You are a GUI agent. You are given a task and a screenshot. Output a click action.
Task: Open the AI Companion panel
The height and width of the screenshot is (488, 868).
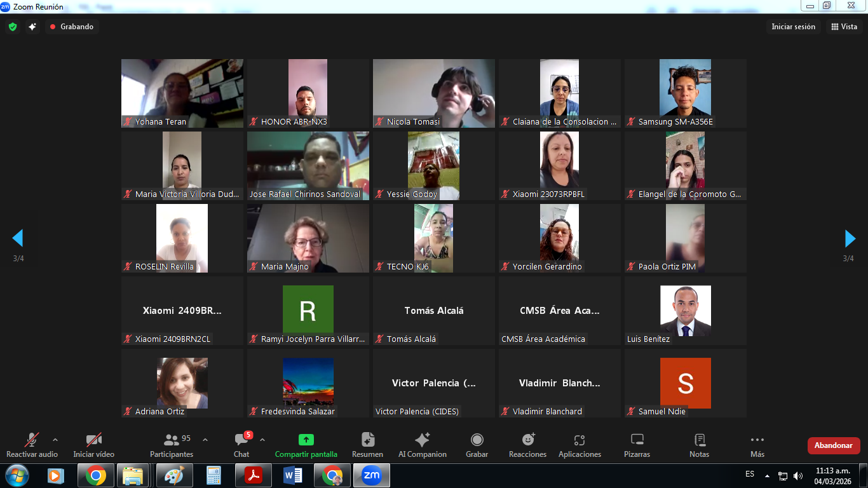[422, 445]
